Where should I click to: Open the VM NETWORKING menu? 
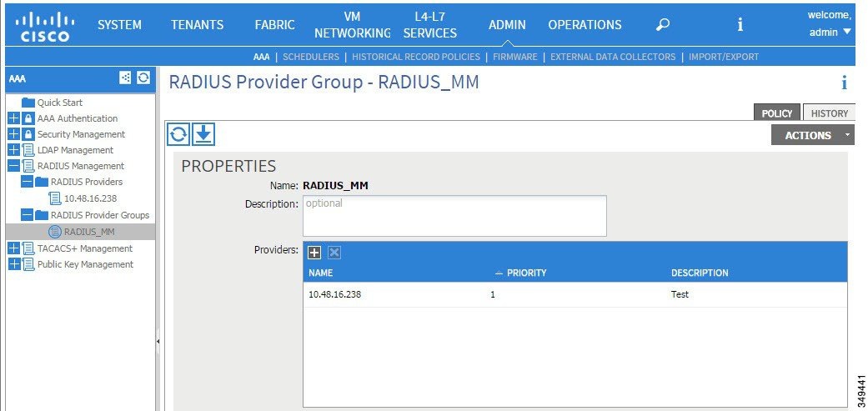tap(353, 25)
